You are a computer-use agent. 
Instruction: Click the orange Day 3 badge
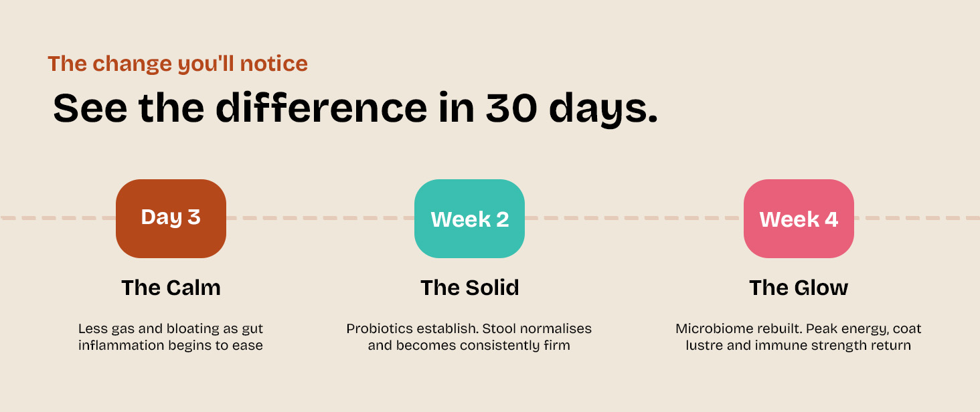tap(171, 218)
